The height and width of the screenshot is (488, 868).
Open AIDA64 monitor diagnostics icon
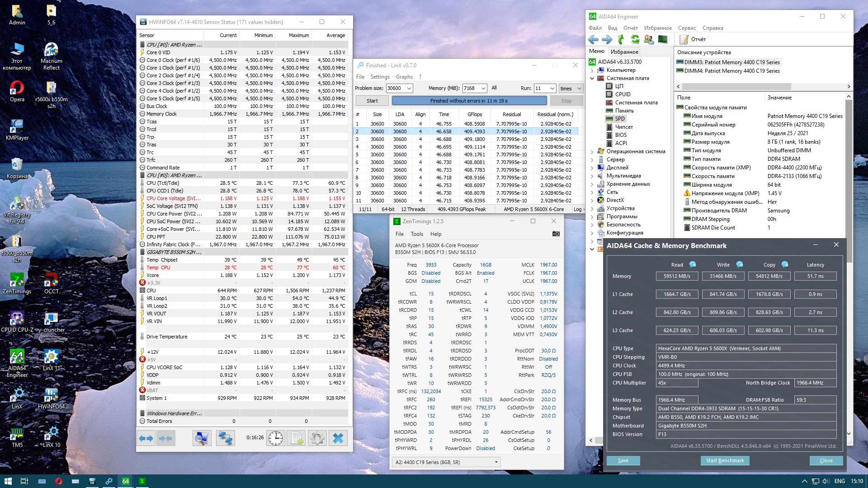[x=662, y=39]
